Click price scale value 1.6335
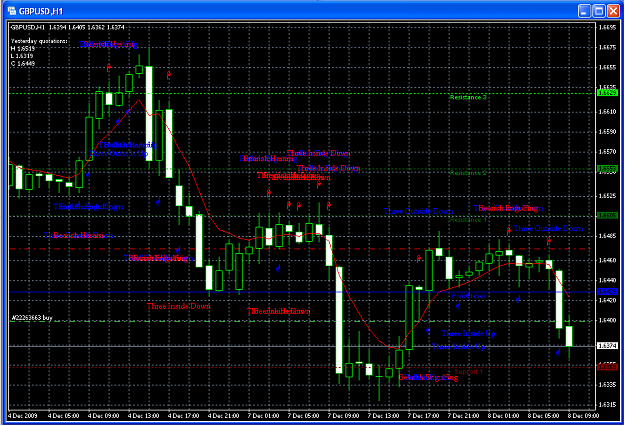Viewport: 625px width, 426px height. point(607,385)
